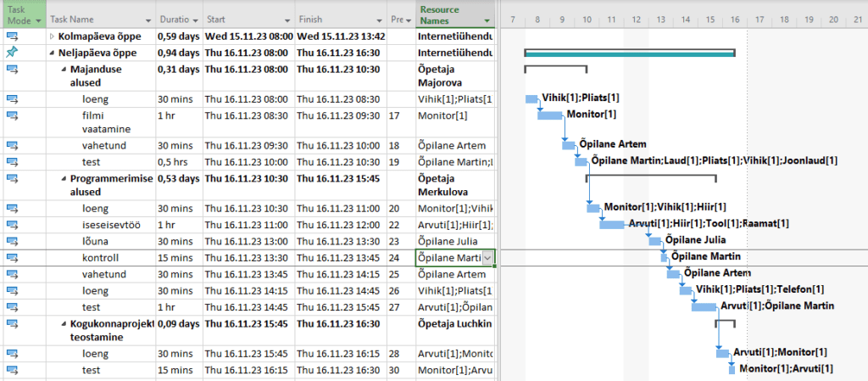Screen dimensions: 868x381
Task: Click finish cell Wed 15.11.23 13:42
Action: coord(341,37)
